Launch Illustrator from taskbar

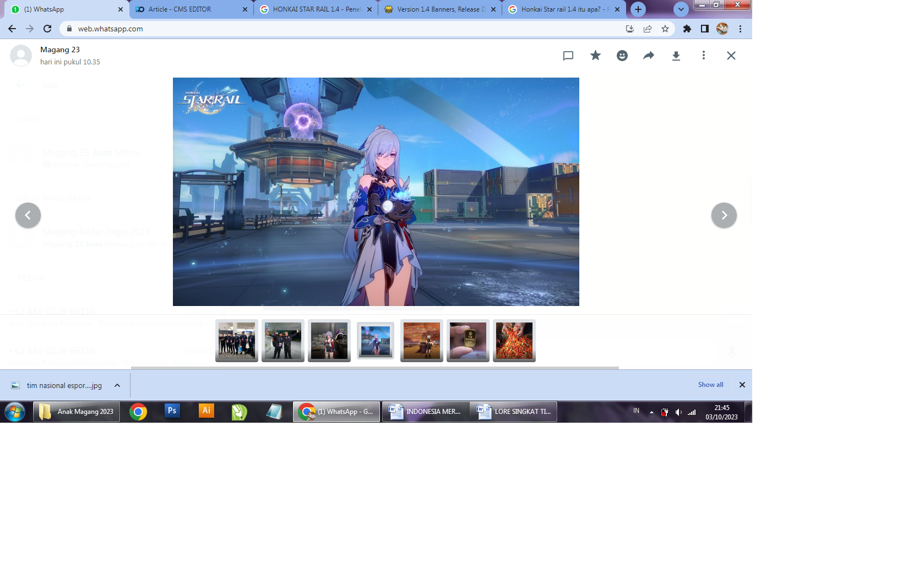pos(206,411)
